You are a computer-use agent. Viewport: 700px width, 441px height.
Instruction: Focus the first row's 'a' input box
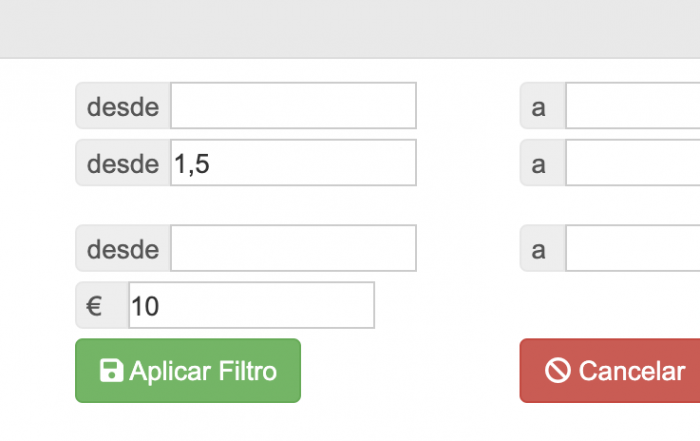point(633,105)
